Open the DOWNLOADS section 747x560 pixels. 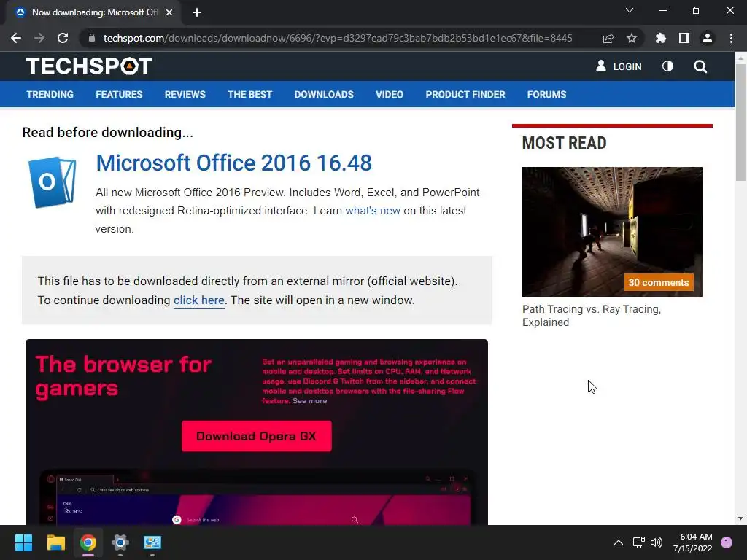coord(324,94)
